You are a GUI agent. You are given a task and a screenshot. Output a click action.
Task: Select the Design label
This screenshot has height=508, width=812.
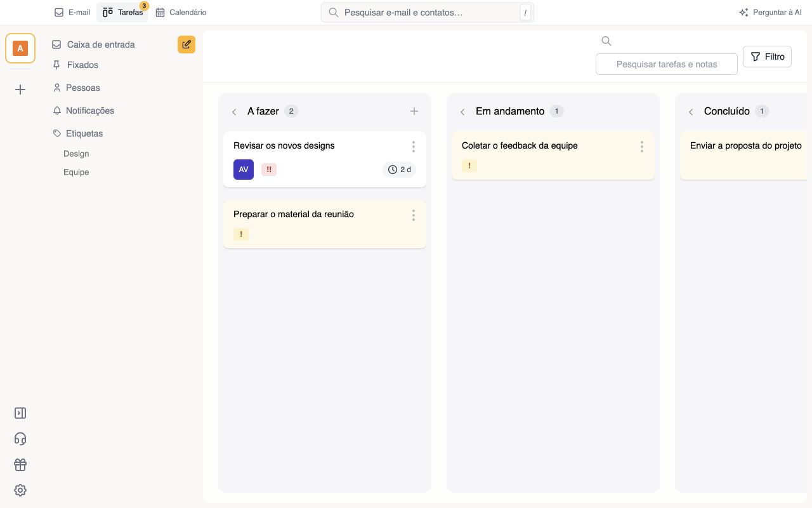tap(76, 154)
